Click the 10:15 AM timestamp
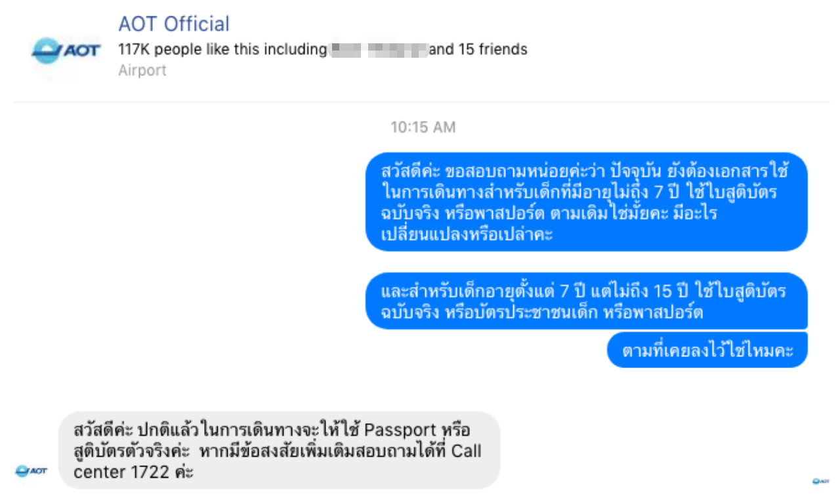 (423, 127)
